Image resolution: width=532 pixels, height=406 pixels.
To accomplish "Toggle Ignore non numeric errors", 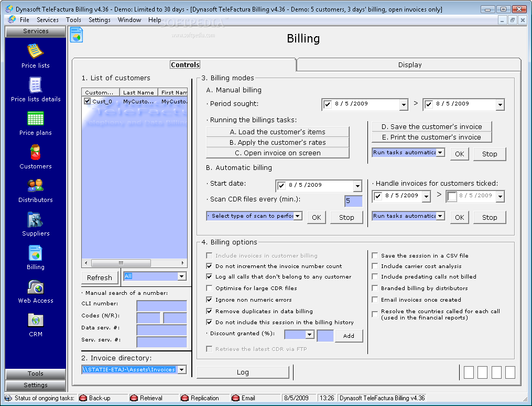I will coord(209,300).
